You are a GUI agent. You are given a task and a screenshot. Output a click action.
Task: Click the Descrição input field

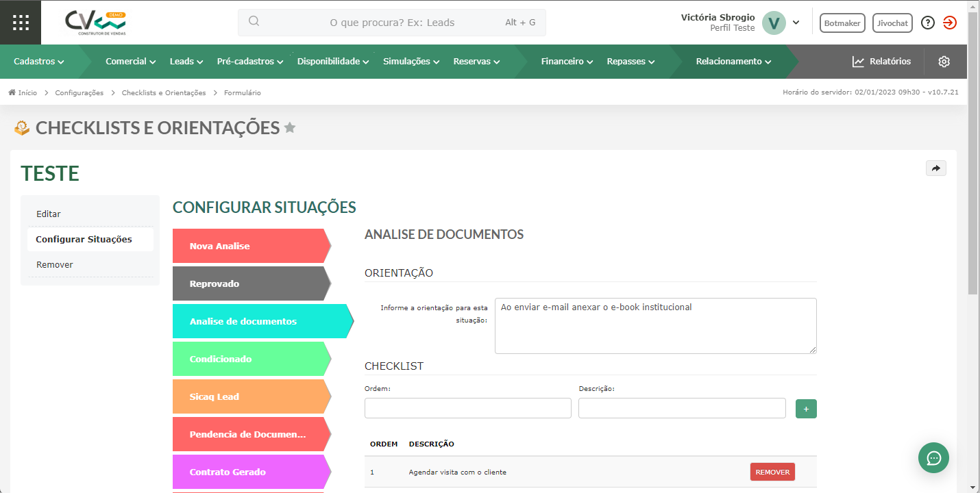(682, 408)
